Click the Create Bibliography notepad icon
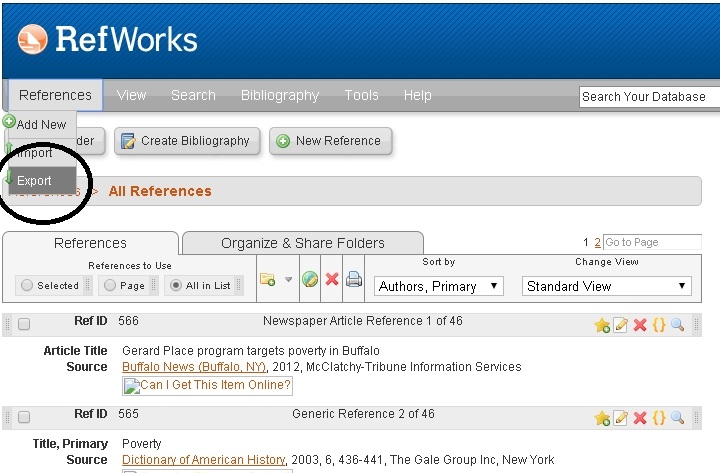Screen dimensions: 720x473 128,141
